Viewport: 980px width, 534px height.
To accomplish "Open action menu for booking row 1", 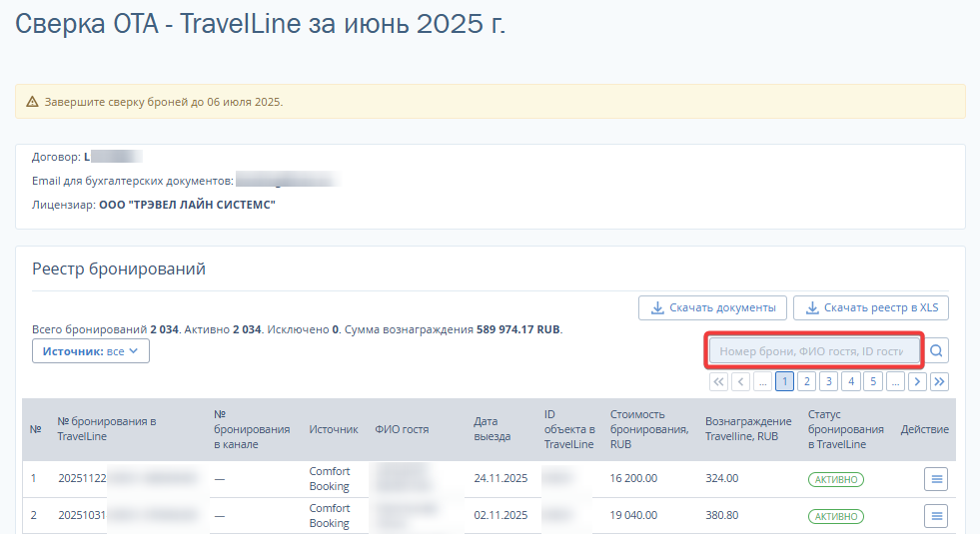I will pos(936,479).
